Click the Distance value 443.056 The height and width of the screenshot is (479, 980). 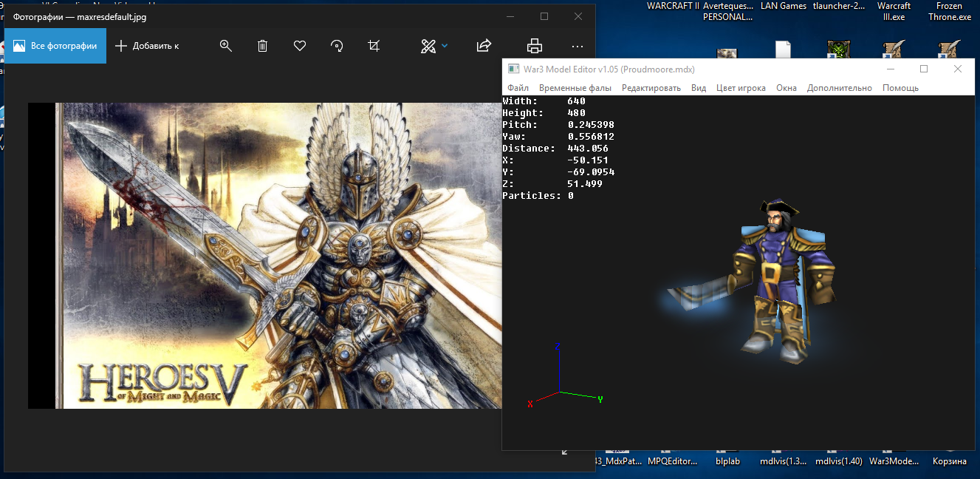[x=588, y=149]
